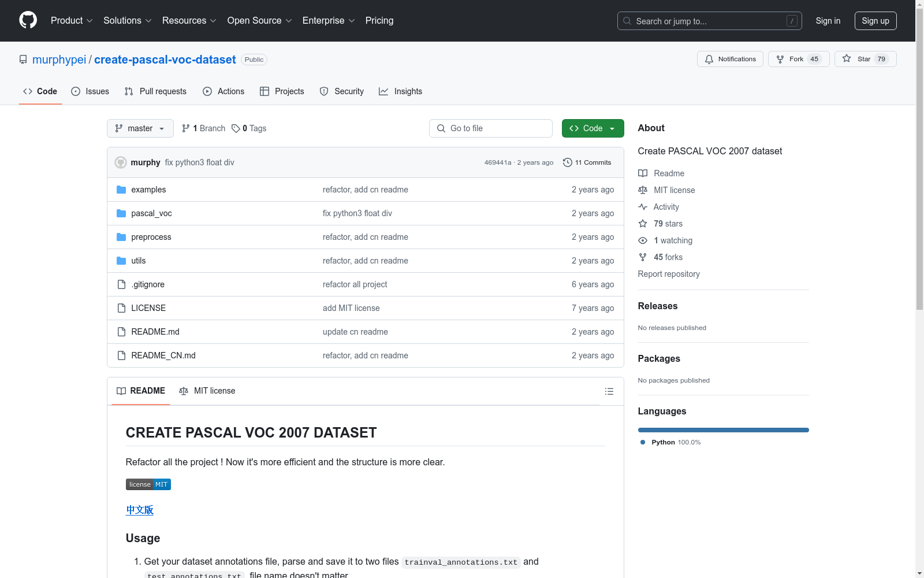The image size is (924, 578).
Task: Expand the Product menu
Action: click(72, 21)
